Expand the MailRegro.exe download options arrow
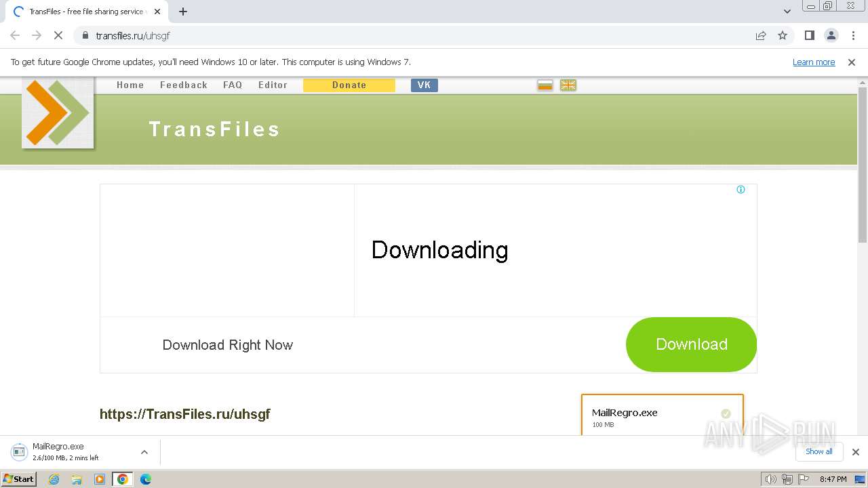The image size is (868, 488). tap(144, 452)
